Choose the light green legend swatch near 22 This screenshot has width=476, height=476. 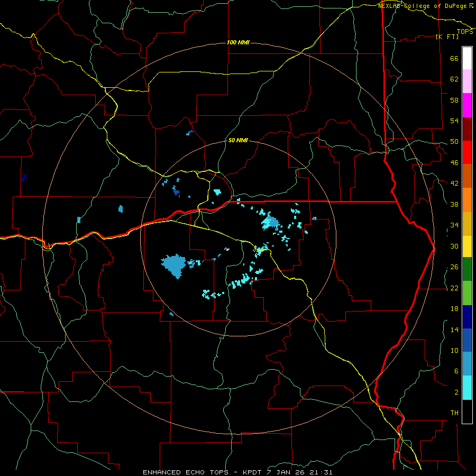tap(467, 293)
